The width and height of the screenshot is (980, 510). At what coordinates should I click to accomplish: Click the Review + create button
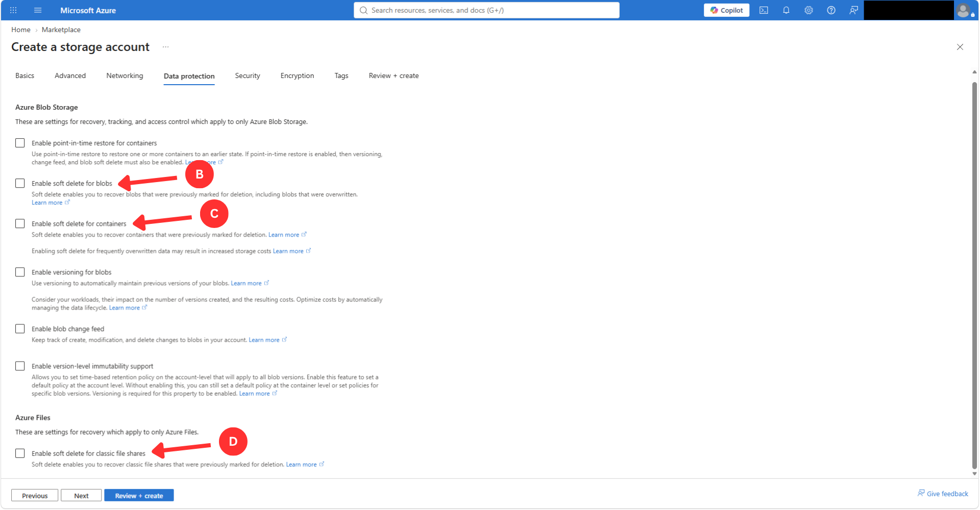point(139,495)
